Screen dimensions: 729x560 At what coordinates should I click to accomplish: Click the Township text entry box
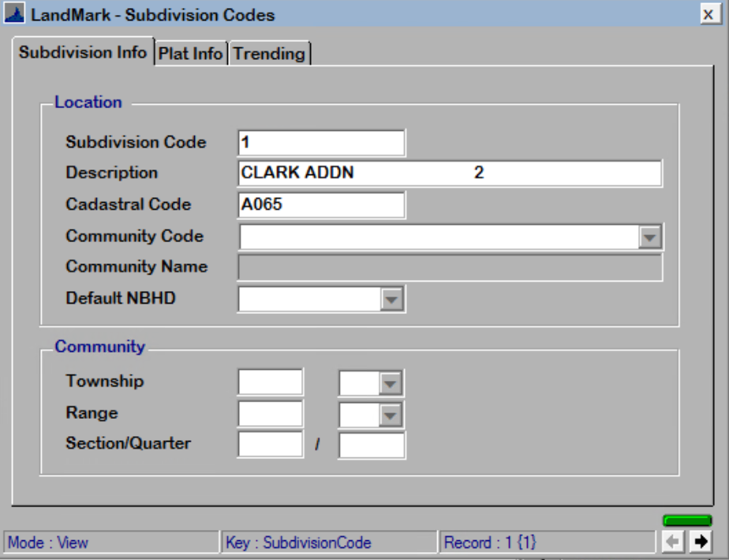tap(270, 380)
